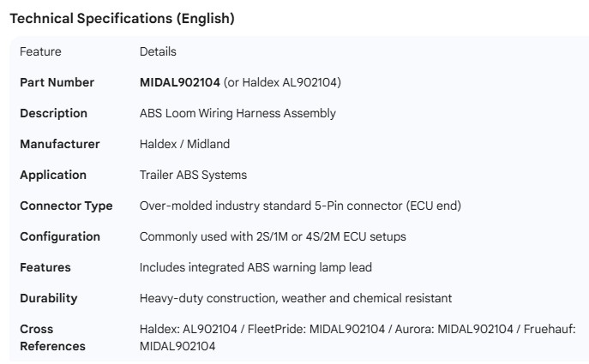
Task: Click the Configuration row label
Action: point(60,236)
